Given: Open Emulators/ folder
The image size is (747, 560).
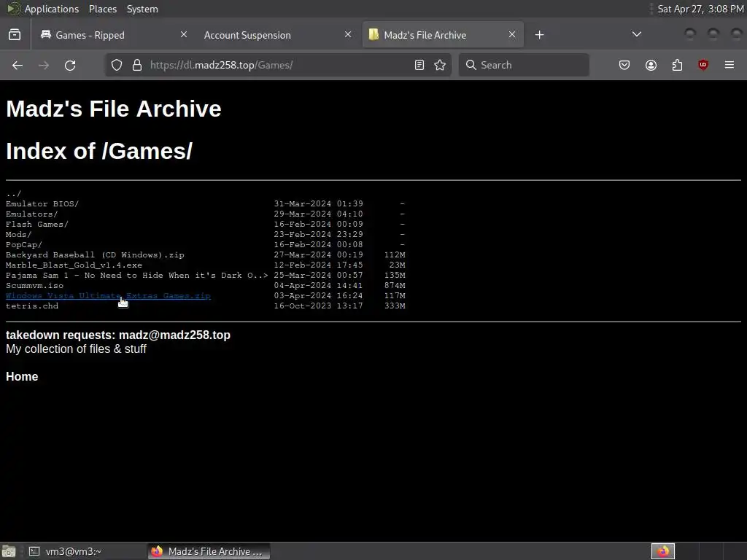Looking at the screenshot, I should (x=31, y=214).
